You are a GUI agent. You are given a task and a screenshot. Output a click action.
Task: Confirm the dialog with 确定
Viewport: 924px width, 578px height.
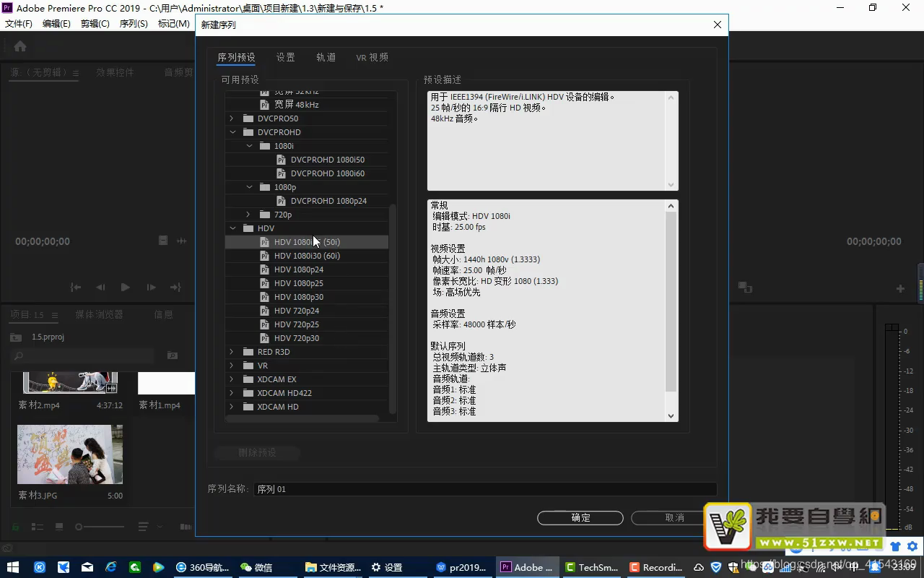(580, 517)
